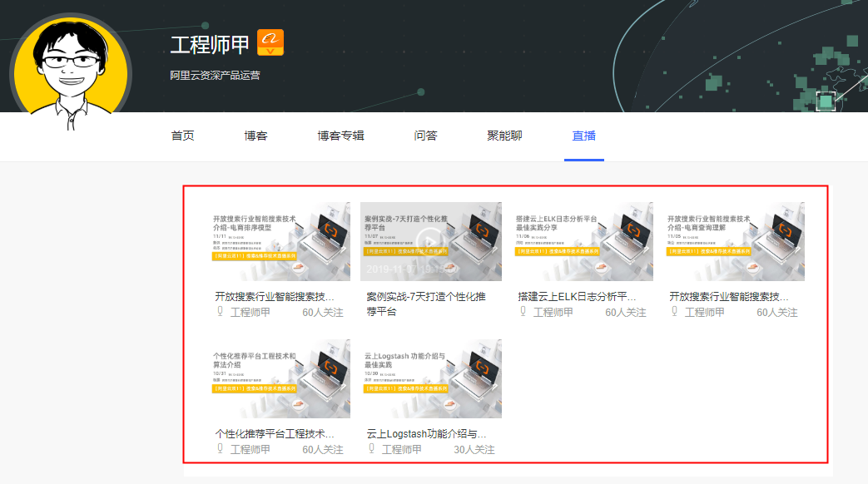Select the 聚能聊 tab

point(504,136)
